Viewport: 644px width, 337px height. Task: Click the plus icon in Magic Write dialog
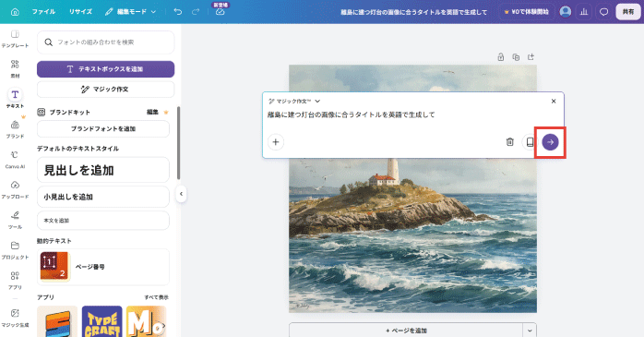coord(276,142)
